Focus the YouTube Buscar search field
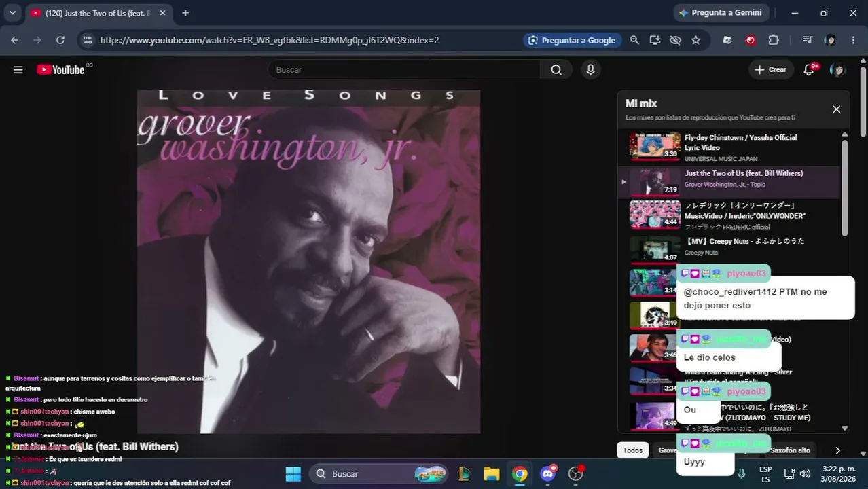 [x=404, y=70]
